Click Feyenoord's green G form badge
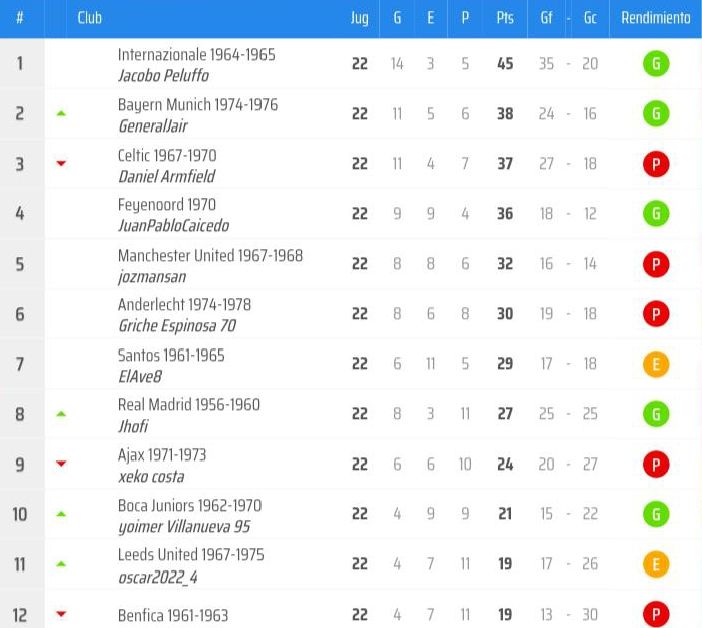The width and height of the screenshot is (702, 628). coord(656,214)
